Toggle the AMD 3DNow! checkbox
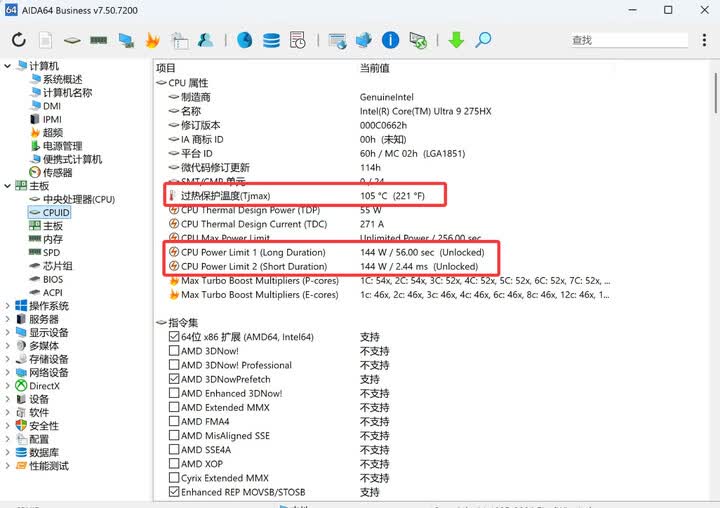 click(174, 351)
